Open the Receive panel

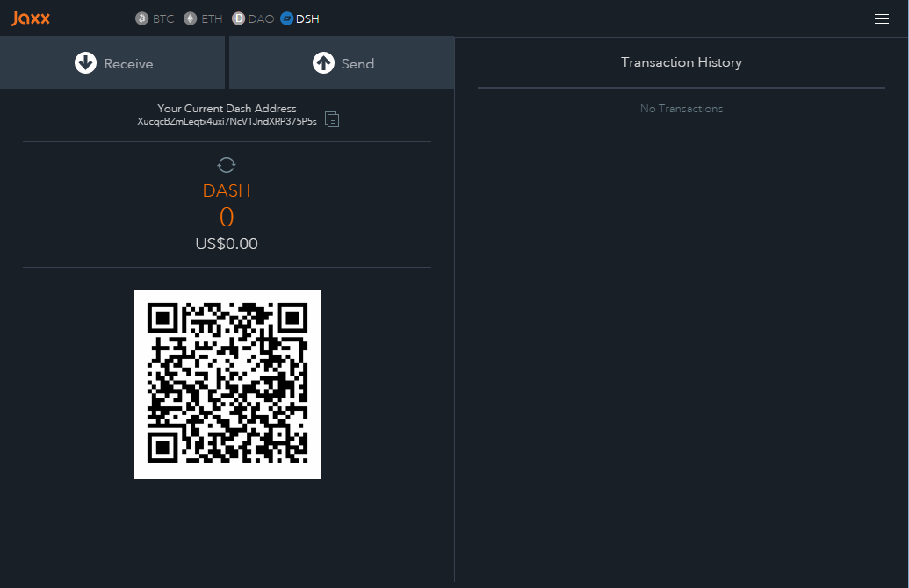click(112, 62)
